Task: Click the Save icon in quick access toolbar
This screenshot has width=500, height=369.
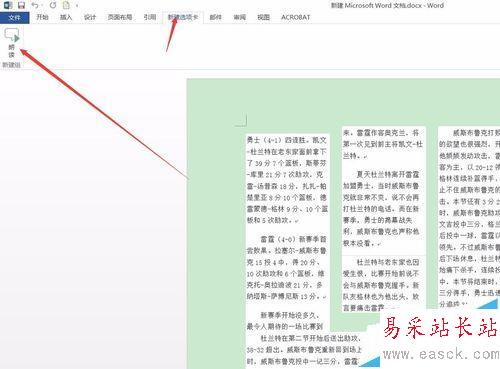Action: coord(21,5)
